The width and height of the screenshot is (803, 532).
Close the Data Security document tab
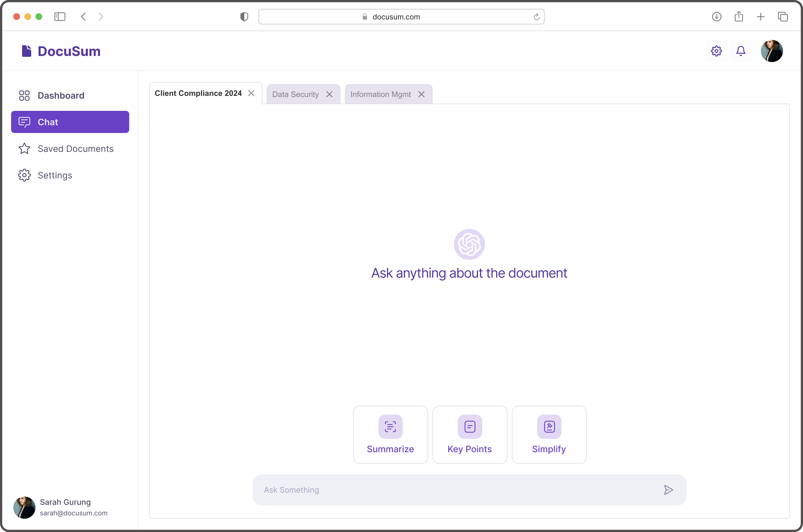(x=329, y=94)
